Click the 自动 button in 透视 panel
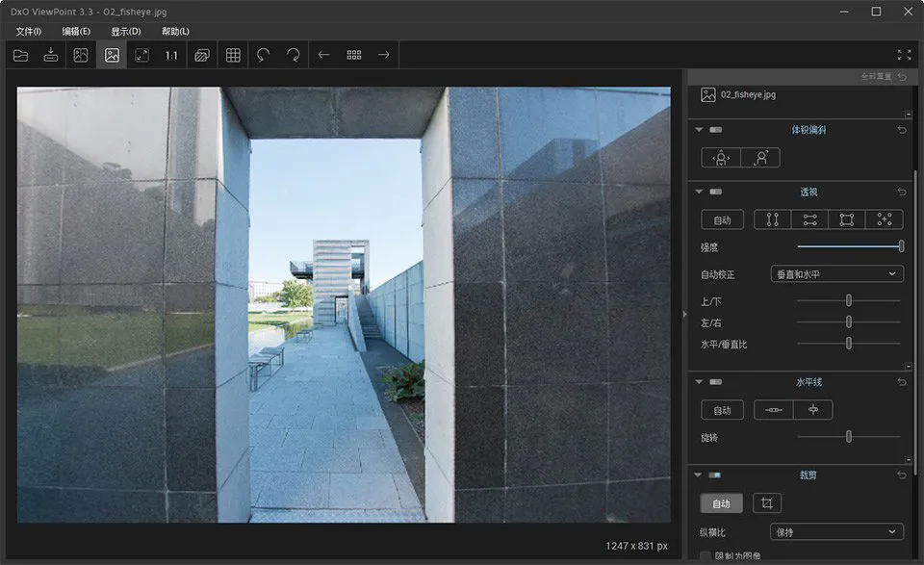 click(722, 219)
